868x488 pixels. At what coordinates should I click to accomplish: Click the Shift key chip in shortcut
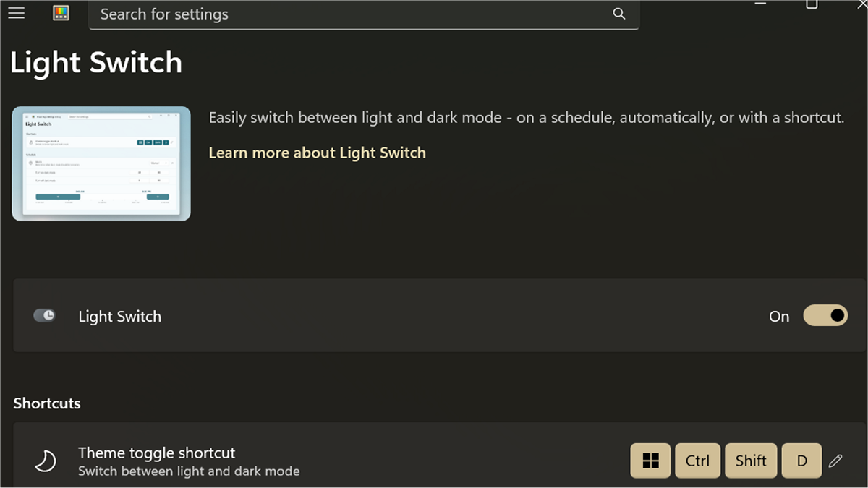point(751,461)
